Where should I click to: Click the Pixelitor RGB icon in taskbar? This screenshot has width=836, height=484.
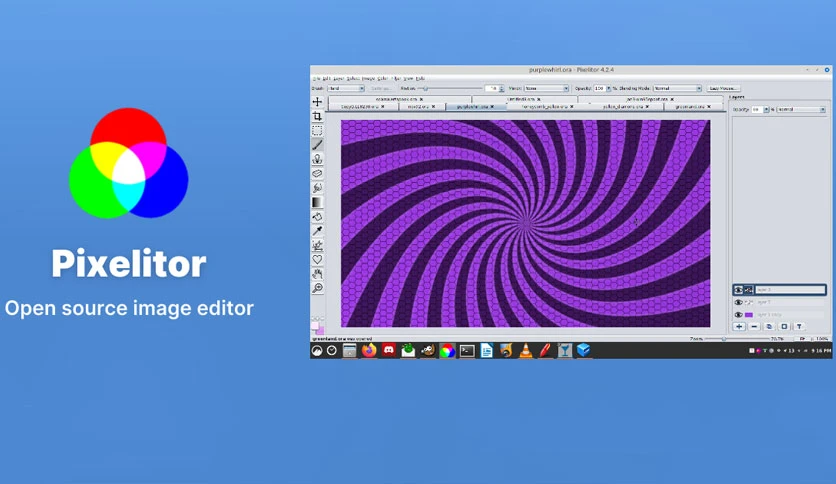447,350
